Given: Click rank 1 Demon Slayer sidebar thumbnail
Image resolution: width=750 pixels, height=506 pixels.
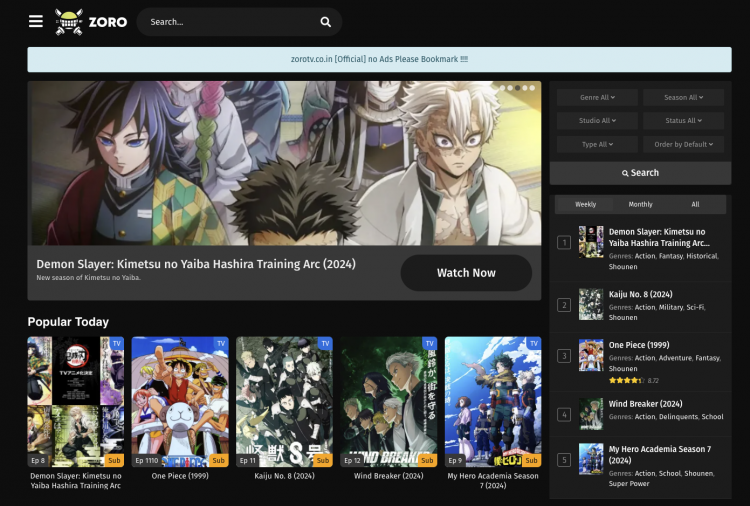Looking at the screenshot, I should tap(591, 242).
